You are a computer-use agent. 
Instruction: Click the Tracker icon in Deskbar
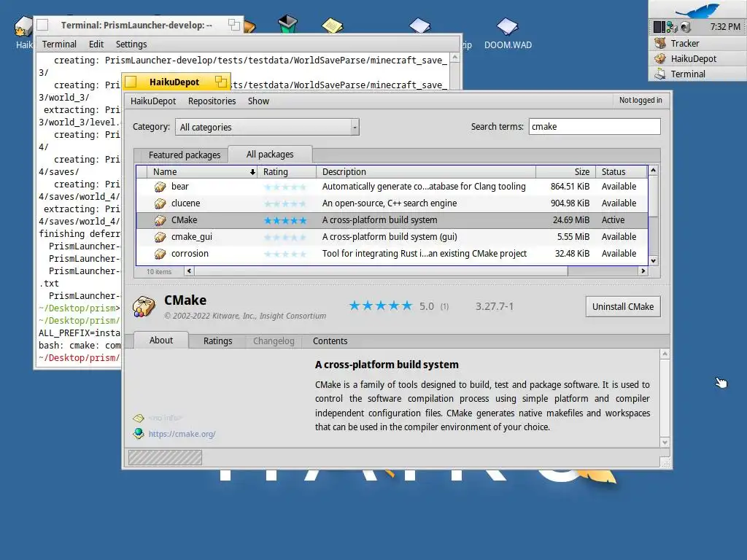point(660,43)
